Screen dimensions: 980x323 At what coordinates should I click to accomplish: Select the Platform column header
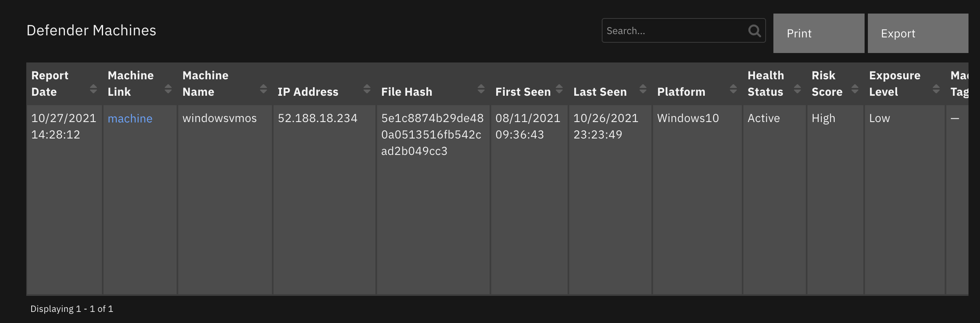[682, 92]
